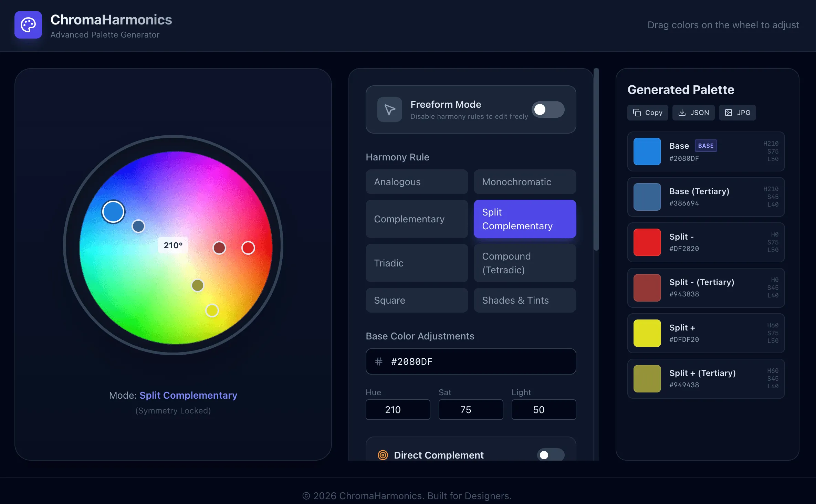Click the BASE badge in palette

tap(706, 146)
